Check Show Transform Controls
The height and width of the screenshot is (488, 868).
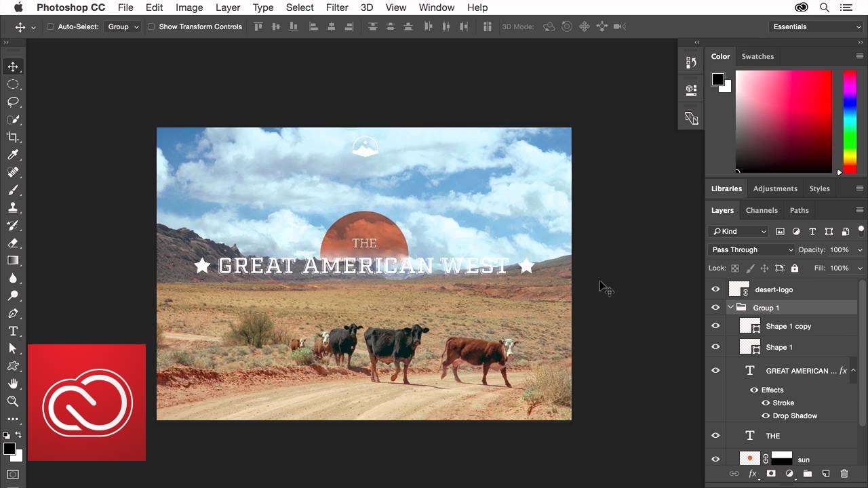pos(151,26)
